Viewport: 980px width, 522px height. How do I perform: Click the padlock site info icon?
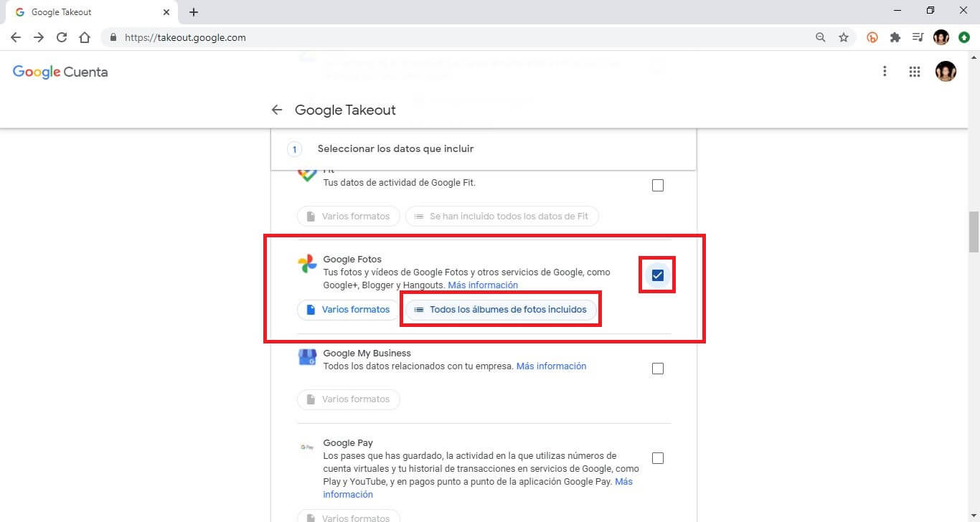point(113,37)
